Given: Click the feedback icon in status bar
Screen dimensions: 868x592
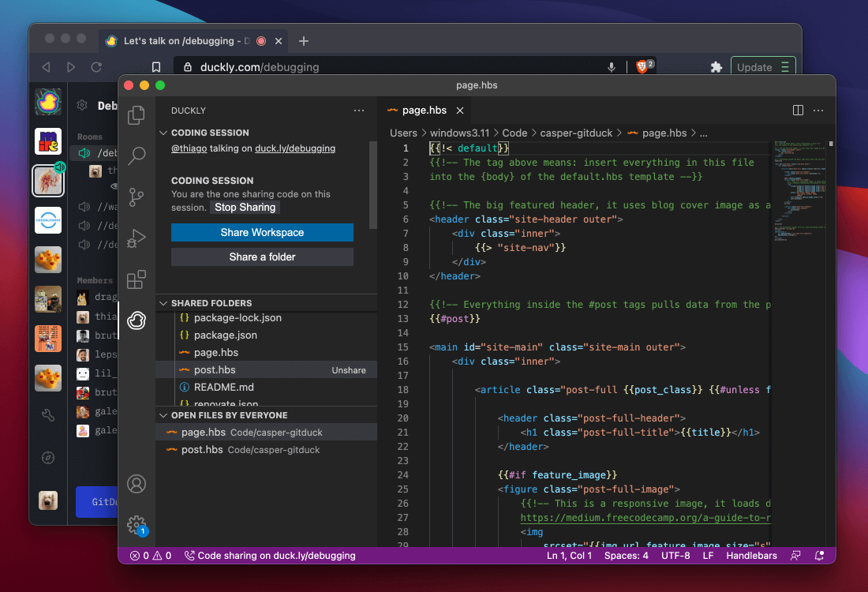Looking at the screenshot, I should click(x=795, y=556).
